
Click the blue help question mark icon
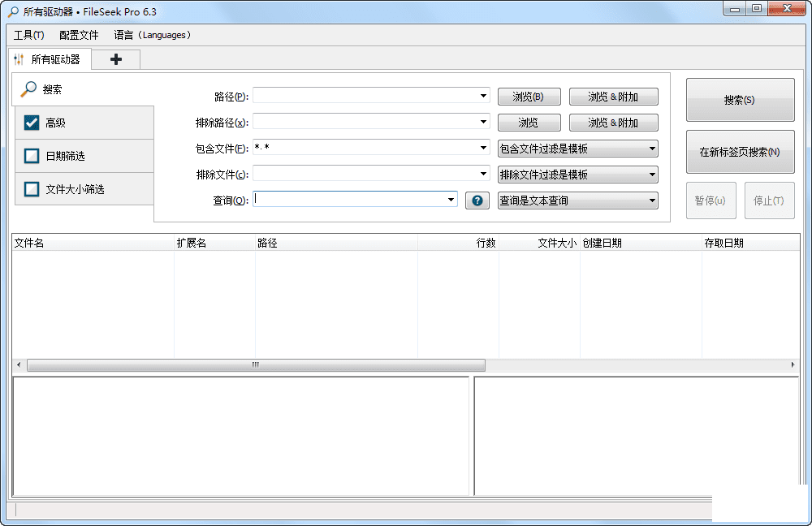[477, 200]
